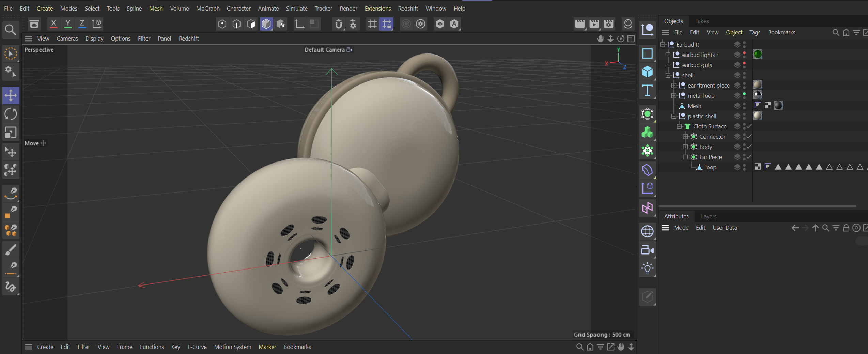
Task: Open the MoGraph menu
Action: coord(207,9)
